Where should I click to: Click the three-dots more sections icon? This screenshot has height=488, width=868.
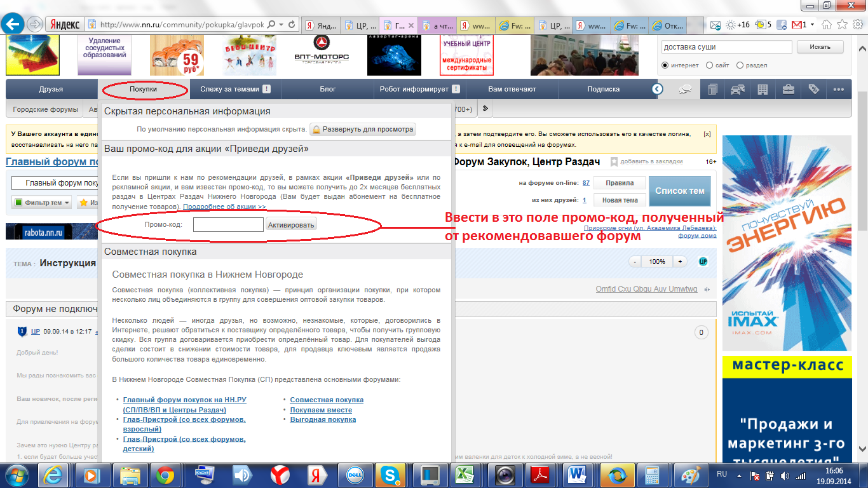click(x=839, y=90)
